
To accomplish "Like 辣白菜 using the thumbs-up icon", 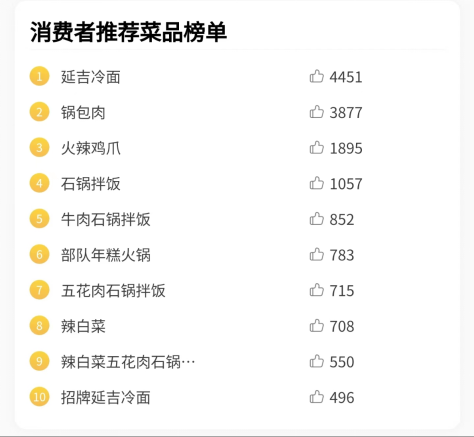I will (x=316, y=326).
